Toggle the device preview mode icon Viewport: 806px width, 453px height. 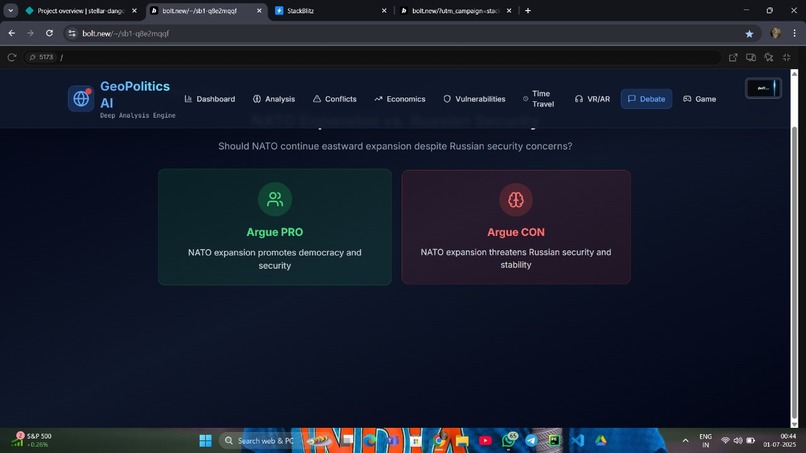(751, 57)
